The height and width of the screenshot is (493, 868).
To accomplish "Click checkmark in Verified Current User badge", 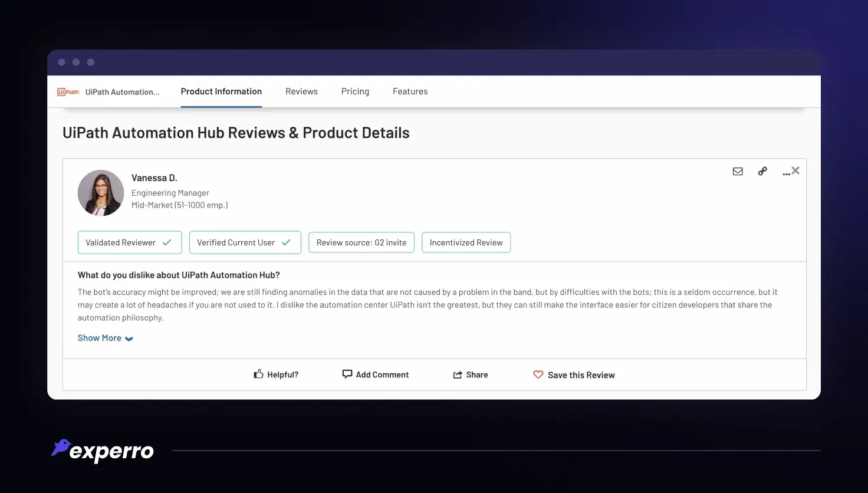I will (286, 242).
